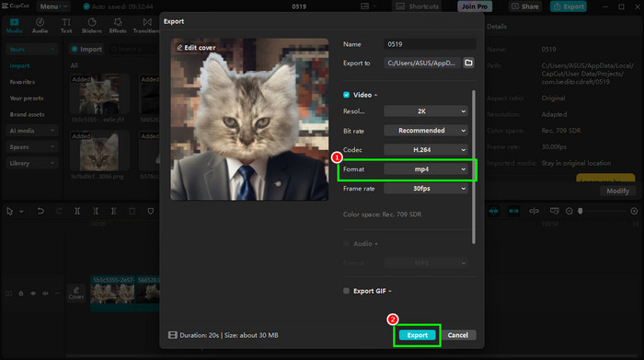The image size is (644, 360).
Task: Click the export settings scrollbar
Action: click(x=474, y=167)
